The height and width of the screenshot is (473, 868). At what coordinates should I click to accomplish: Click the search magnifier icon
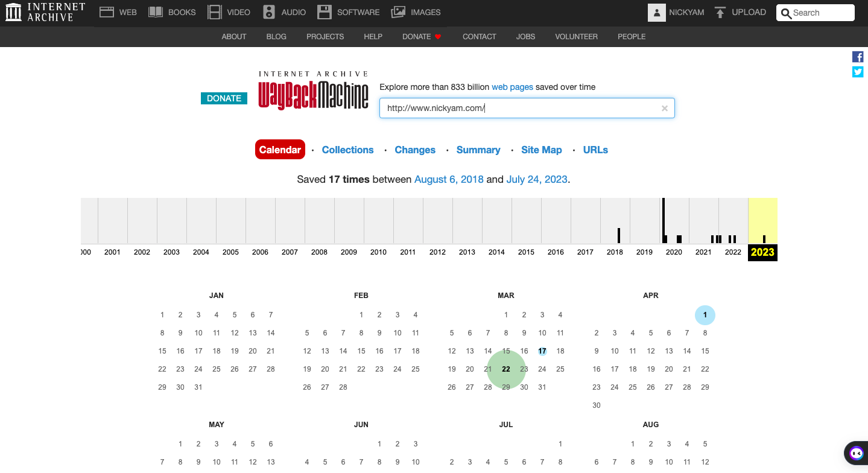(785, 13)
